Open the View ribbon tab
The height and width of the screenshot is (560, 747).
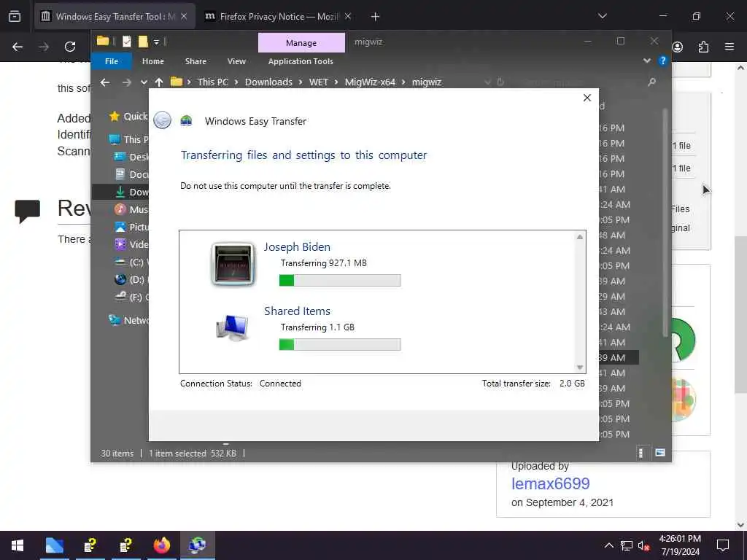coord(236,61)
